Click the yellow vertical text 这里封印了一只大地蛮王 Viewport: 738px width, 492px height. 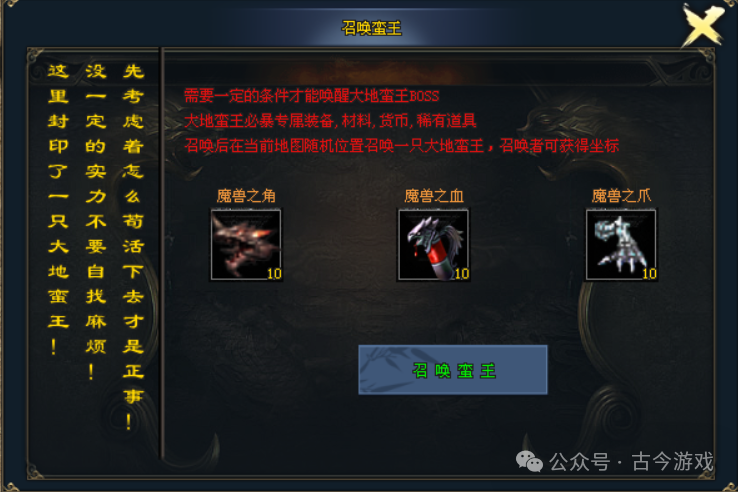58,209
